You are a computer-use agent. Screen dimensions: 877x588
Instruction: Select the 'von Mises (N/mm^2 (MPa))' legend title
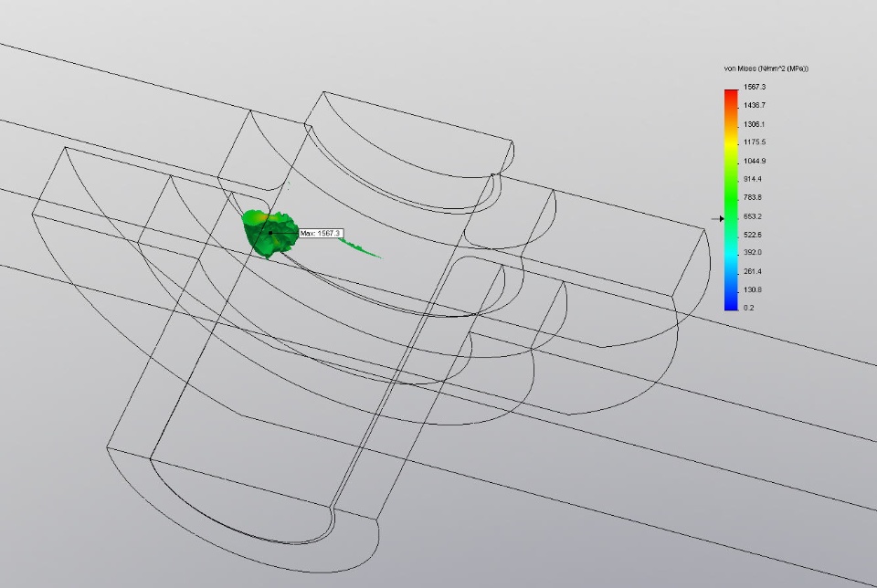click(x=766, y=68)
